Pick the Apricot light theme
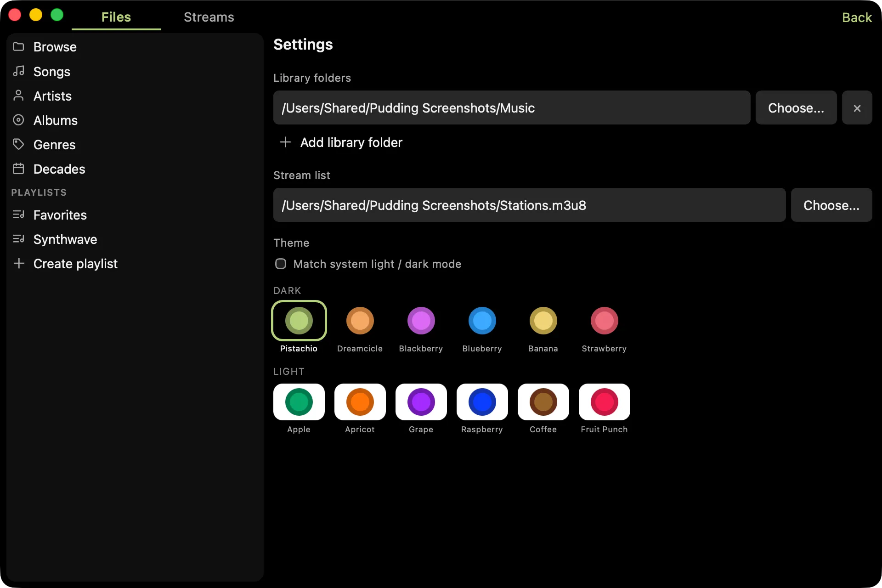Screen dimensions: 882x588 tap(360, 402)
